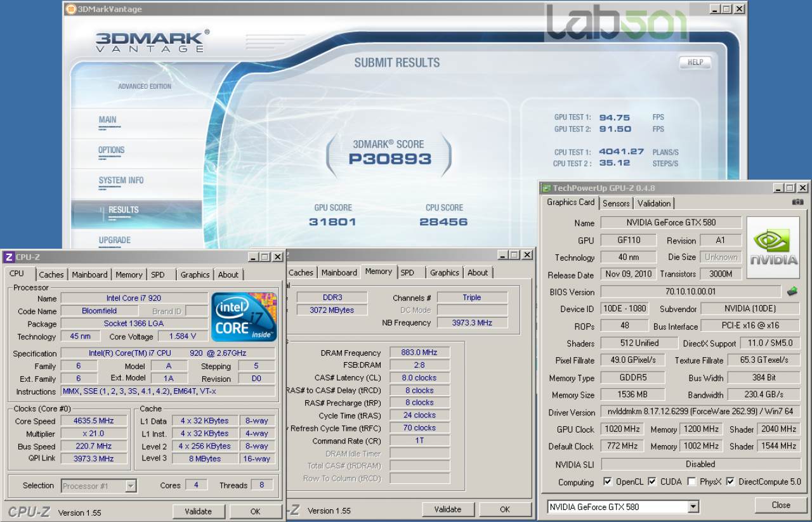Click the BIOS Version field 70.10.10.00.01
The width and height of the screenshot is (812, 522).
(x=690, y=292)
